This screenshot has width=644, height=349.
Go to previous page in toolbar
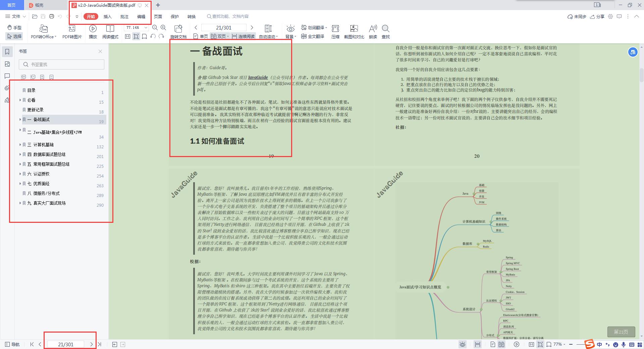196,28
